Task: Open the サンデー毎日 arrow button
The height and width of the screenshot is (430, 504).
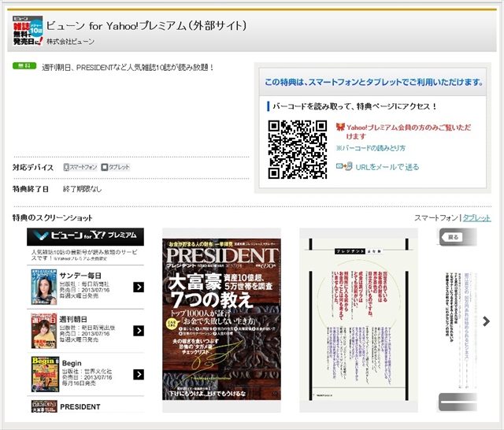Action: (x=139, y=287)
